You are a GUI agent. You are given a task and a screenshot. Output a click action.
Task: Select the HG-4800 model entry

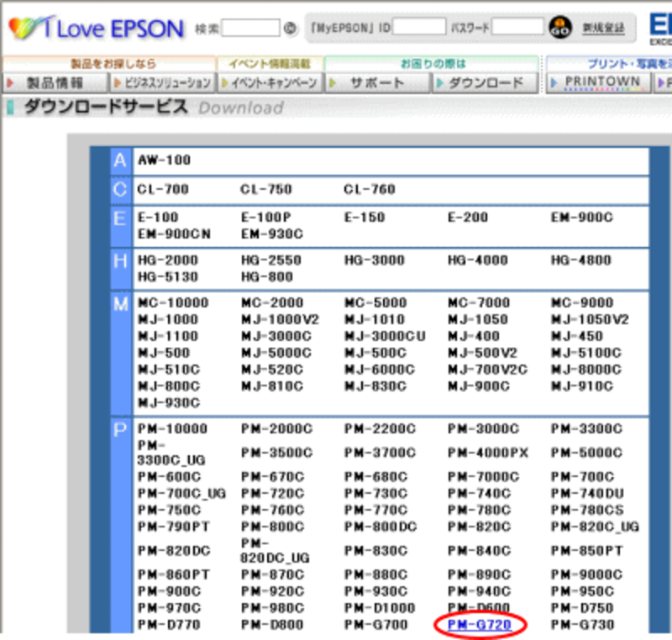click(581, 260)
